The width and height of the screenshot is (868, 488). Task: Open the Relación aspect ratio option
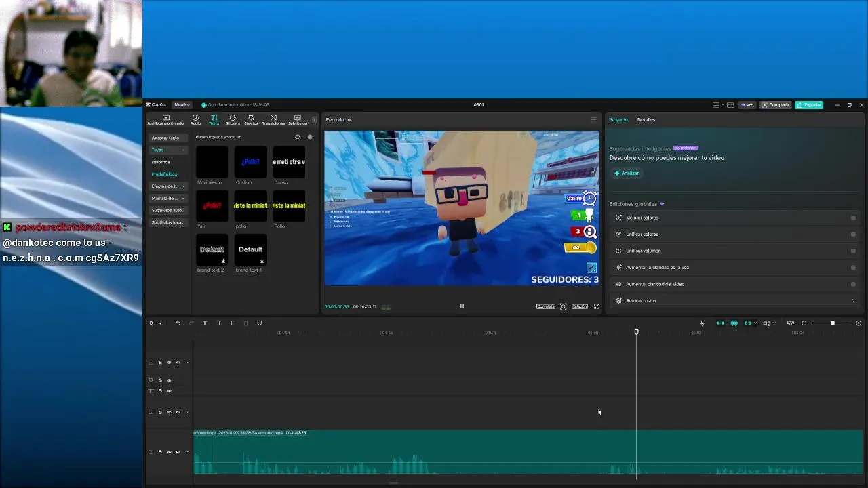point(579,306)
